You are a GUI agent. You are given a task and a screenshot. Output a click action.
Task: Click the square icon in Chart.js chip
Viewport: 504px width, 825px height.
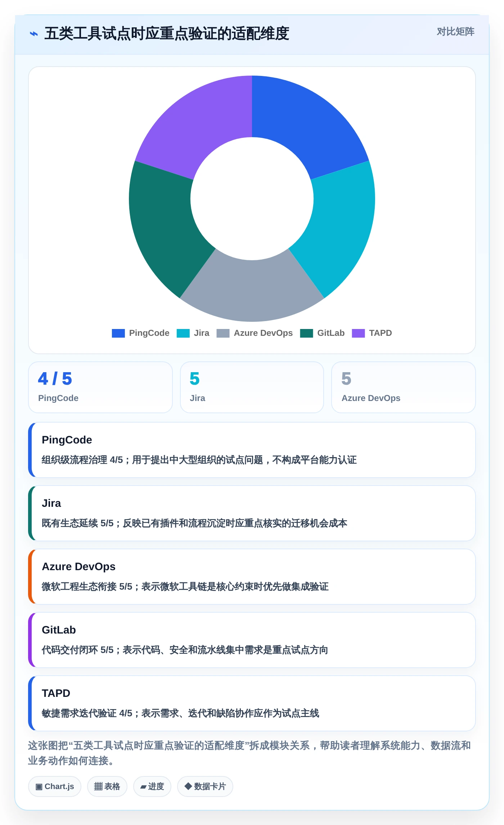point(39,787)
